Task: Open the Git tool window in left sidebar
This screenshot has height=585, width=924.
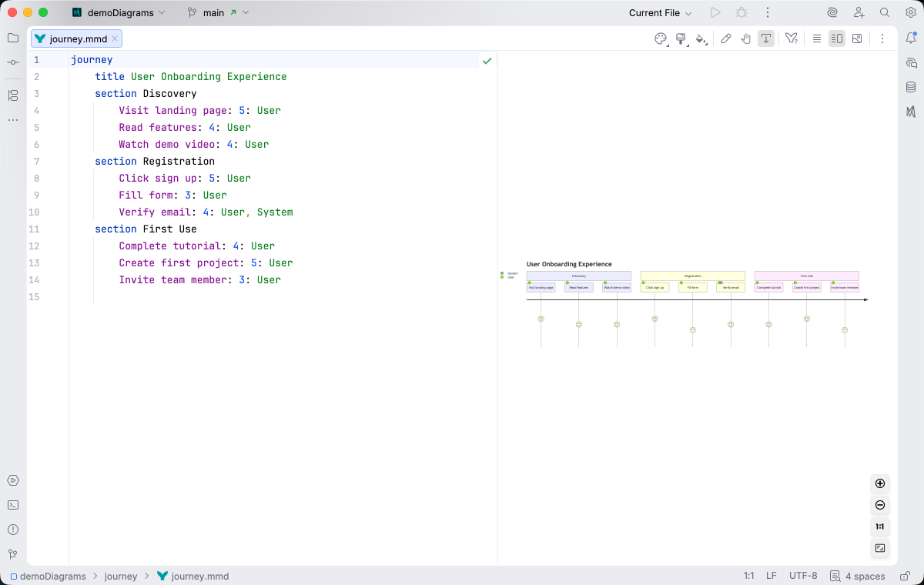Action: (x=13, y=554)
